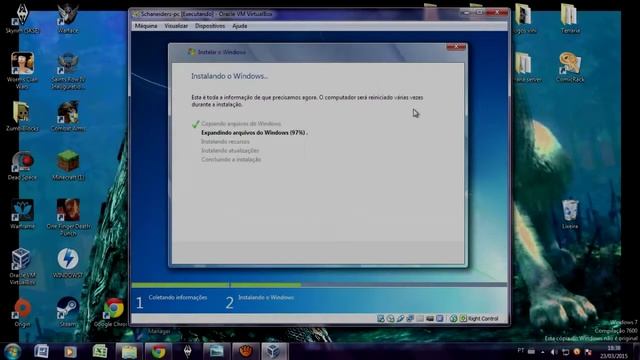Select the Skyrim desktop shortcut

[x=22, y=19]
